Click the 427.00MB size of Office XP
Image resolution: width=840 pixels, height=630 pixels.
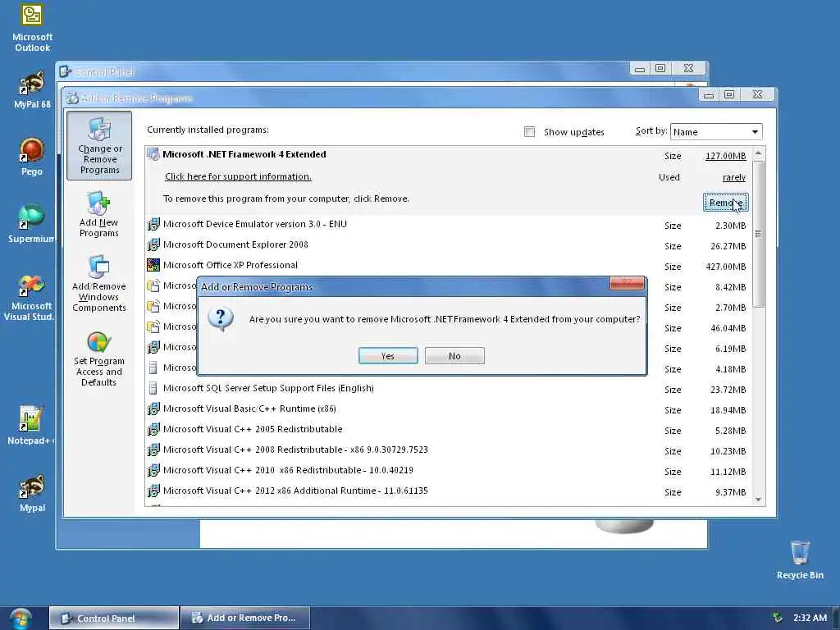point(725,267)
